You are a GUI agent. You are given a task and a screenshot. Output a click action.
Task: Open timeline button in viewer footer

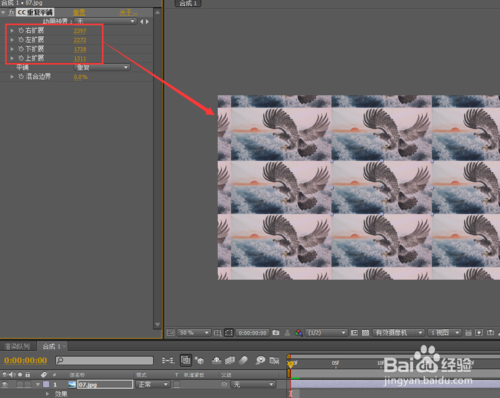click(490, 333)
